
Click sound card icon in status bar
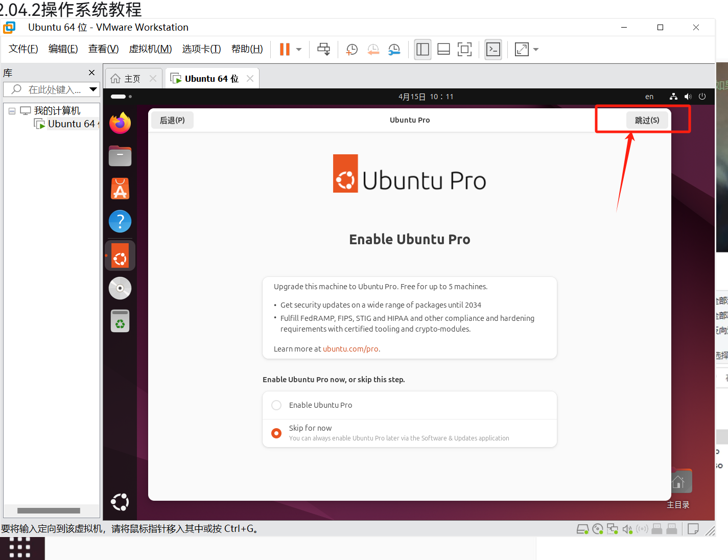pos(627,529)
